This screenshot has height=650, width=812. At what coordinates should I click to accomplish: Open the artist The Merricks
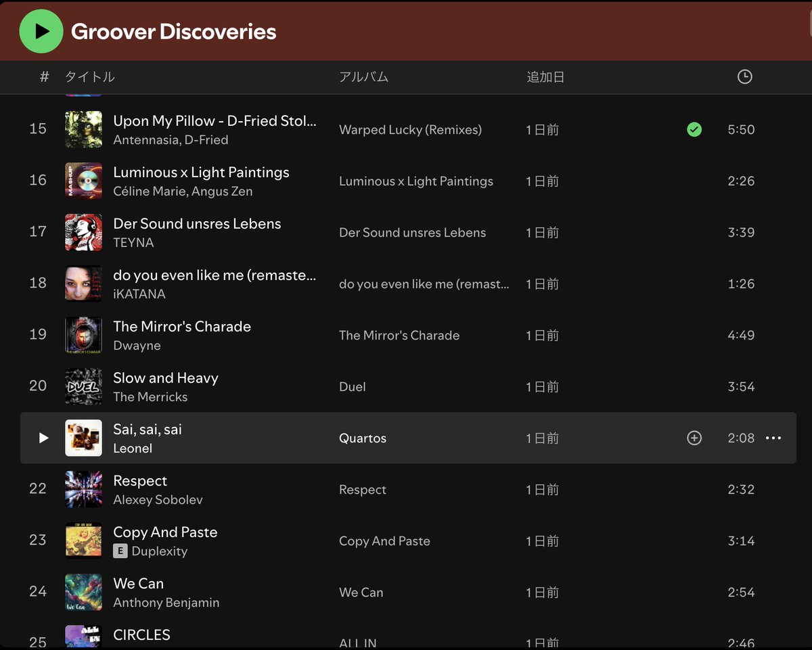point(150,397)
